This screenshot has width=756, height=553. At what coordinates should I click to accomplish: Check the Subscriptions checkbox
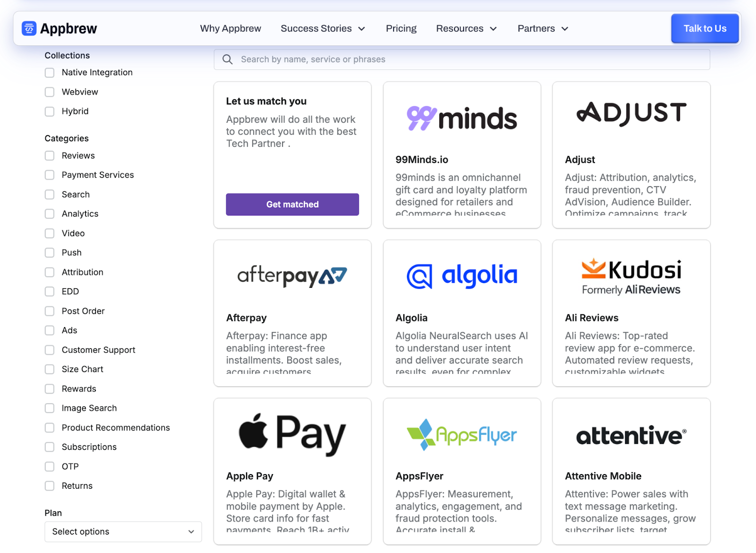50,447
